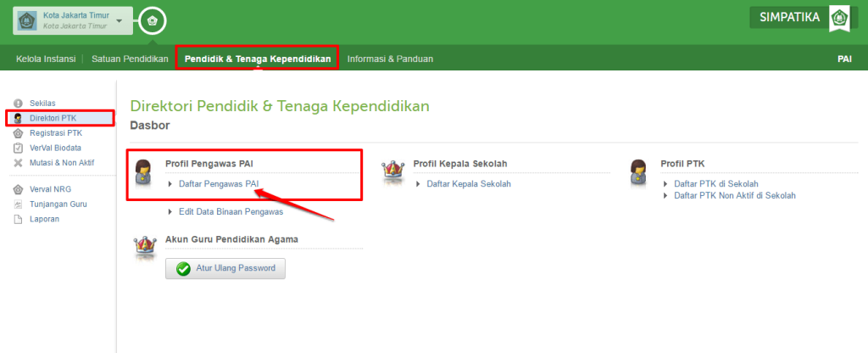Click the Tunjangan Guru chart icon

coord(19,204)
